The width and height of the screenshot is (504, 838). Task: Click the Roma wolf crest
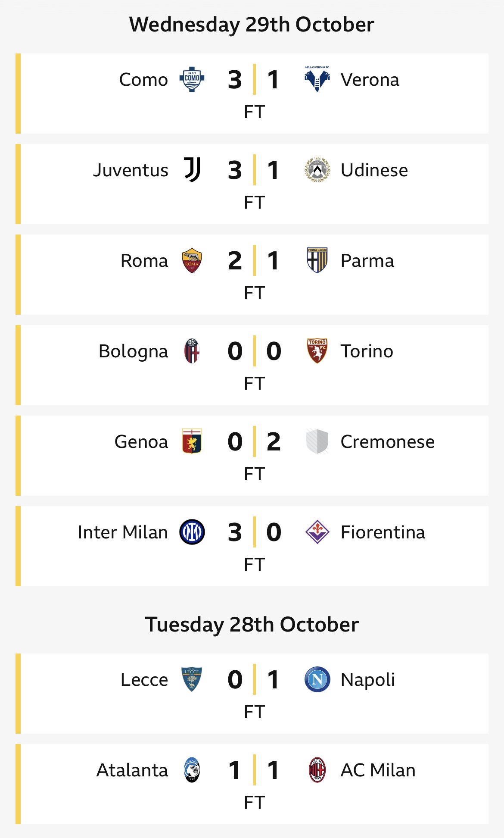192,260
